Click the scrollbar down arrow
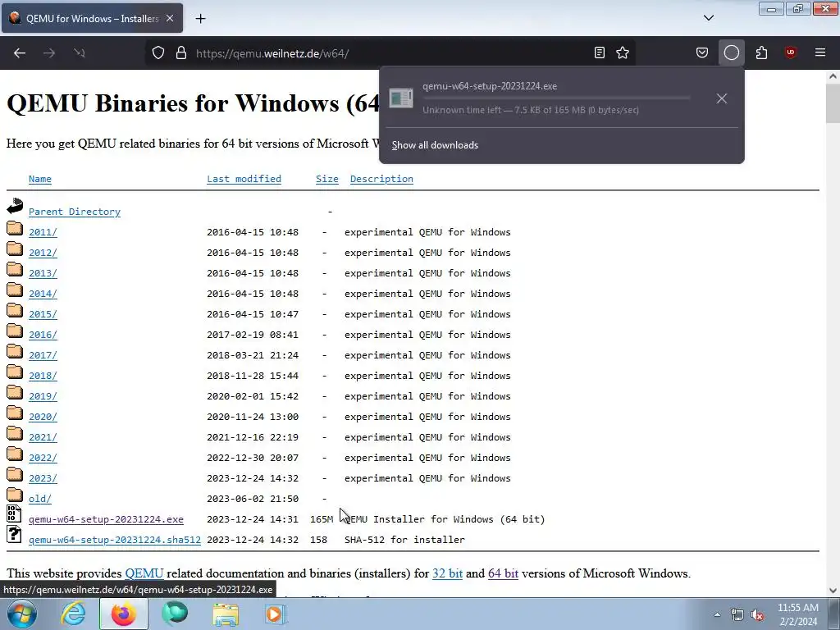The width and height of the screenshot is (840, 630). pos(833,591)
